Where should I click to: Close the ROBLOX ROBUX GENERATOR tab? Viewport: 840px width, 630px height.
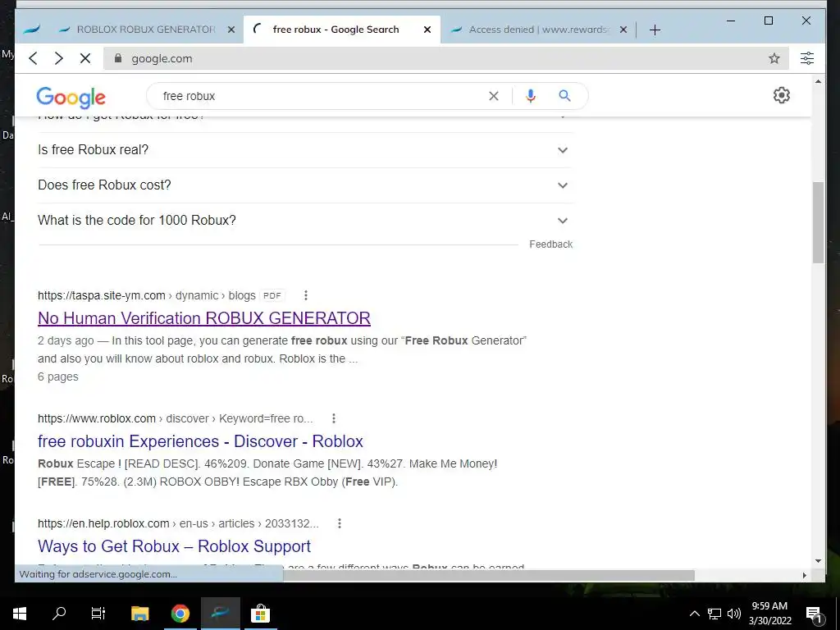coord(231,30)
